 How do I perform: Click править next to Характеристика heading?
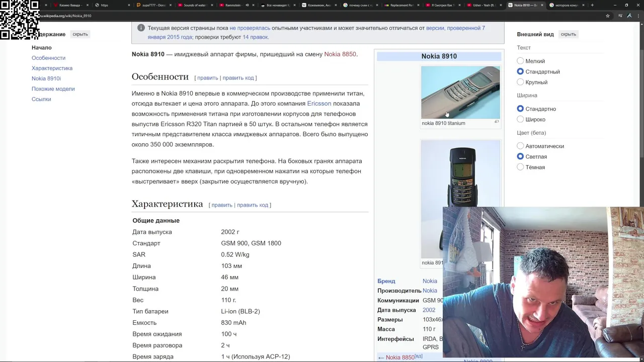(x=222, y=205)
